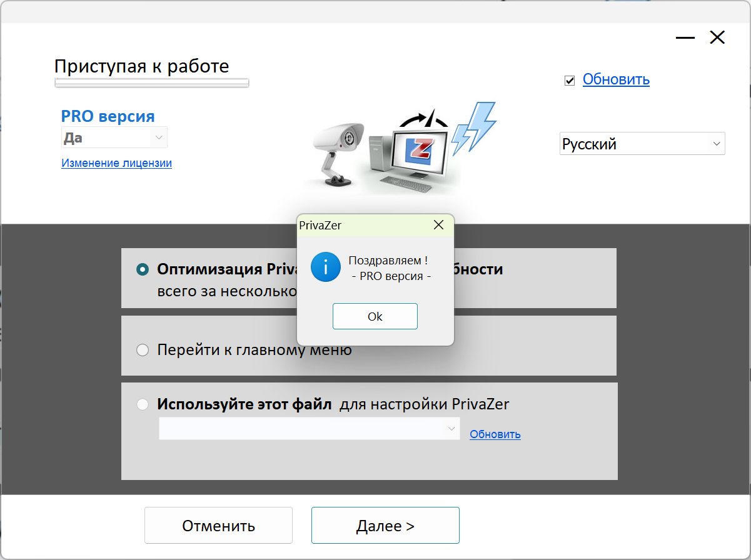Open the PRO версия Да dropdown
This screenshot has width=751, height=560.
point(114,137)
